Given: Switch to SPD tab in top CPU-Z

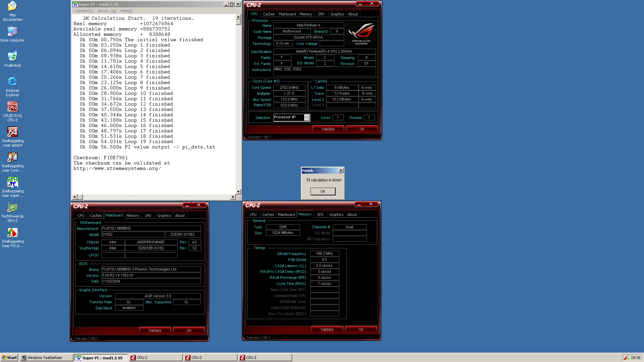Looking at the screenshot, I should click(x=321, y=14).
